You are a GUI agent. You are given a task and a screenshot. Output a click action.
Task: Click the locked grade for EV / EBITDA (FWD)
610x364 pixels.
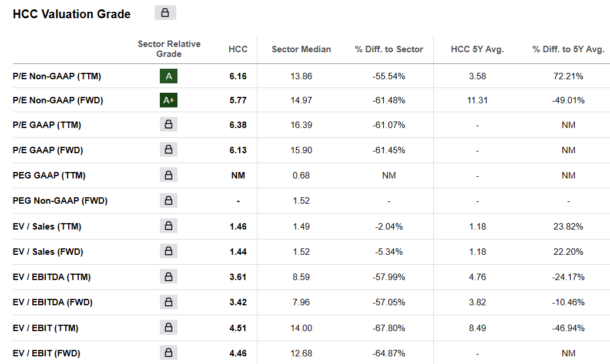point(169,302)
